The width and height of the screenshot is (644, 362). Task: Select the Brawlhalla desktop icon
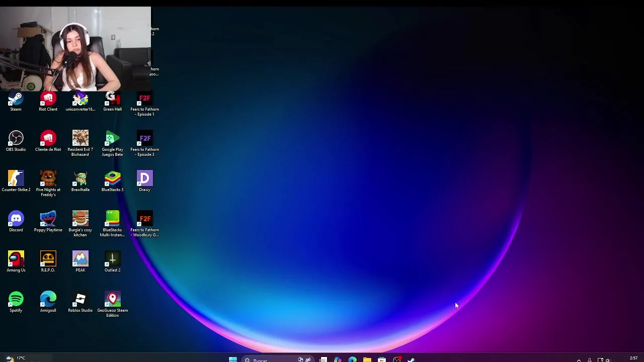pos(80,182)
